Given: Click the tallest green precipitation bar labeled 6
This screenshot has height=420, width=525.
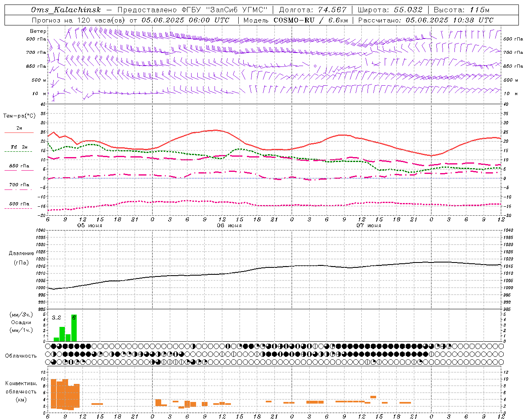Looking at the screenshot, I should tap(74, 328).
